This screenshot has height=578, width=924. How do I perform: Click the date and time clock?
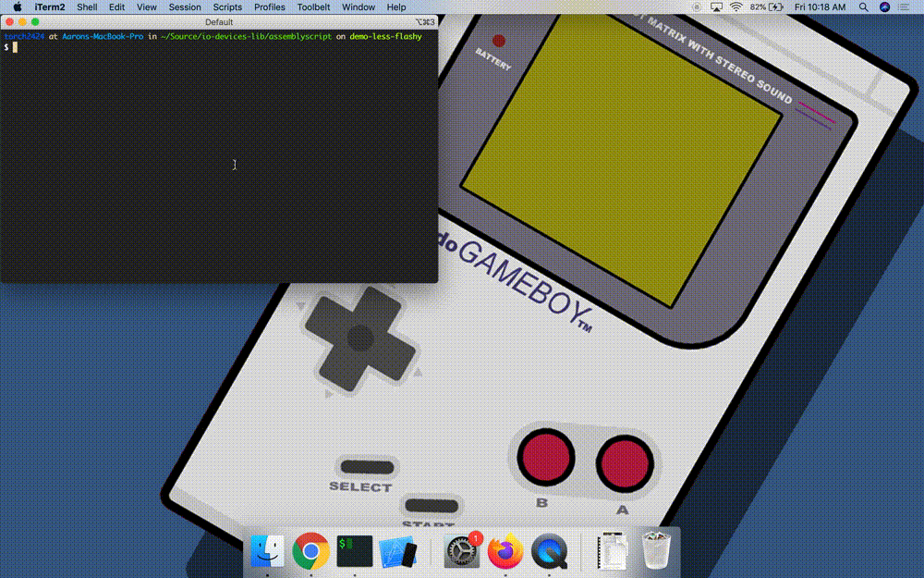tap(820, 7)
